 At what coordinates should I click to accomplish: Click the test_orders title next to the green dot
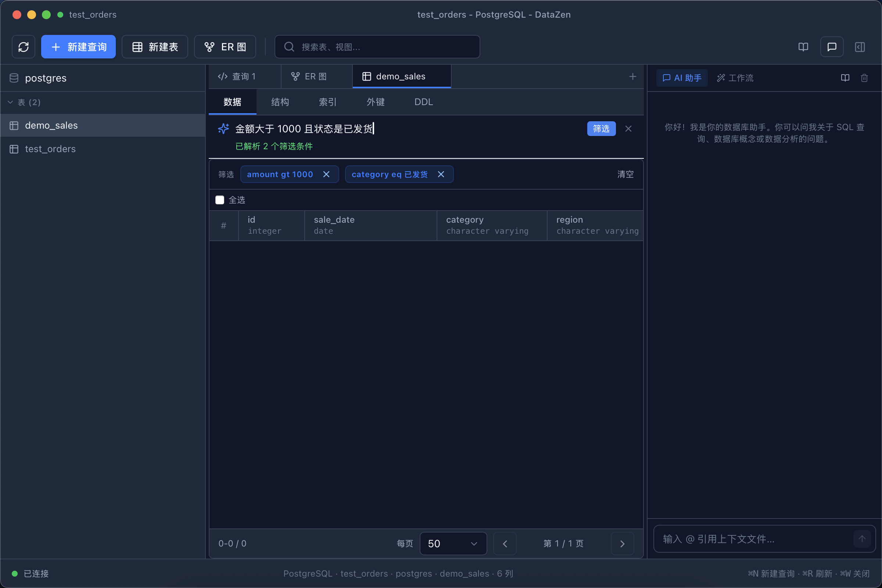(x=93, y=15)
